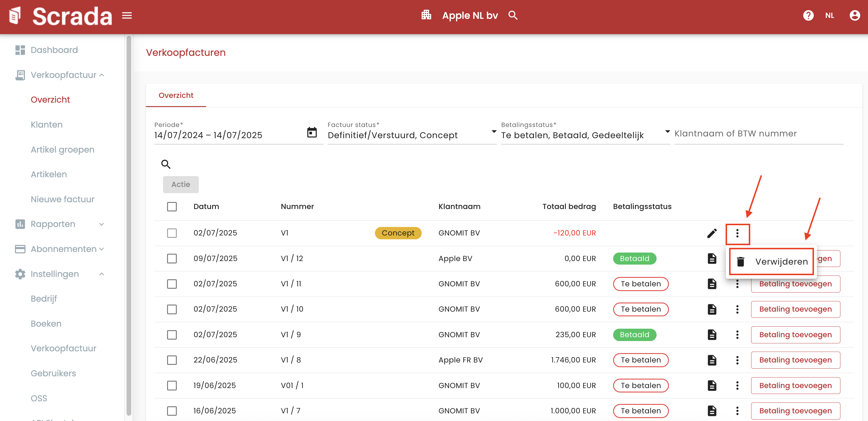This screenshot has width=868, height=421.
Task: Click the calendar icon in Periode field
Action: [x=312, y=133]
